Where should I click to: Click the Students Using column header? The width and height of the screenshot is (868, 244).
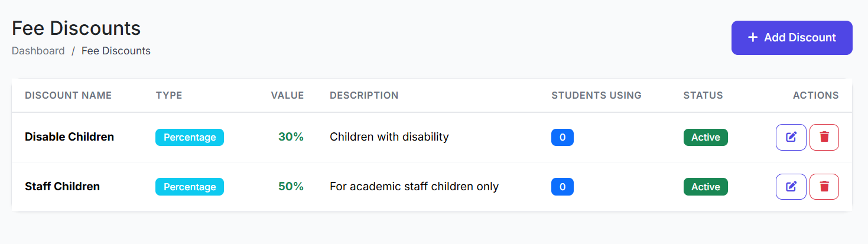point(596,95)
